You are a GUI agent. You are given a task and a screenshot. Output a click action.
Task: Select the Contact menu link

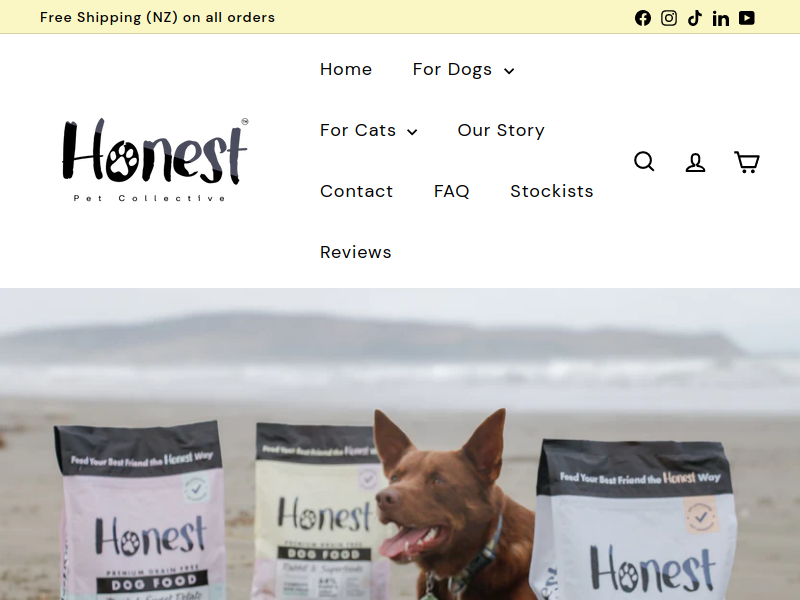point(357,191)
